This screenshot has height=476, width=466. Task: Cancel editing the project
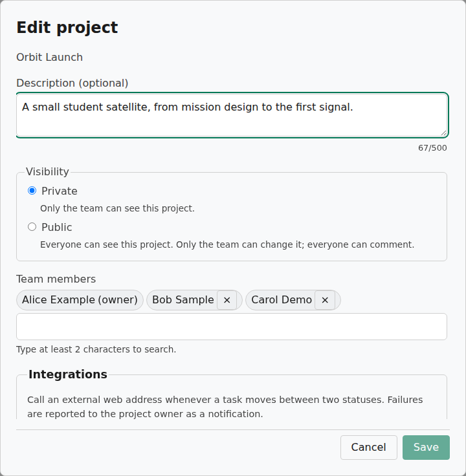pyautogui.click(x=368, y=447)
